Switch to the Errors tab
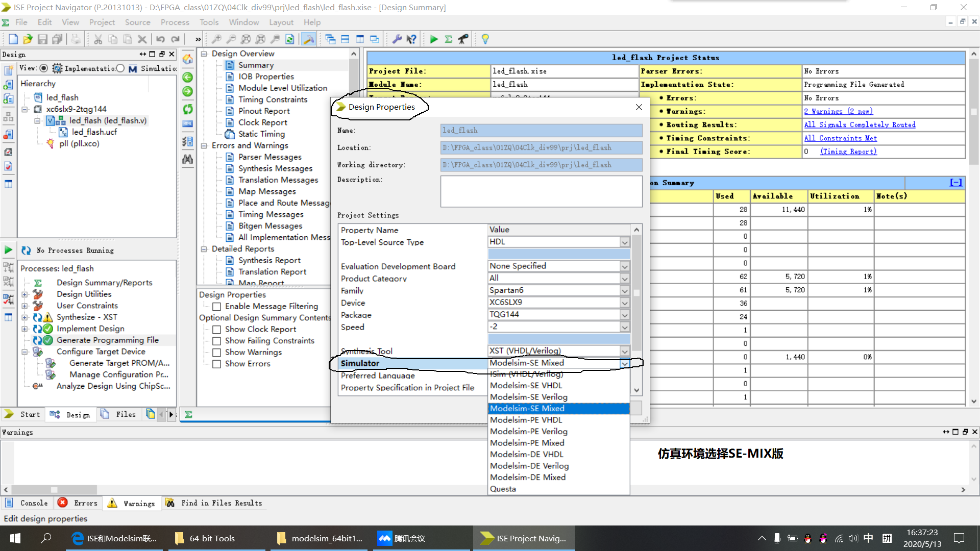 click(78, 503)
